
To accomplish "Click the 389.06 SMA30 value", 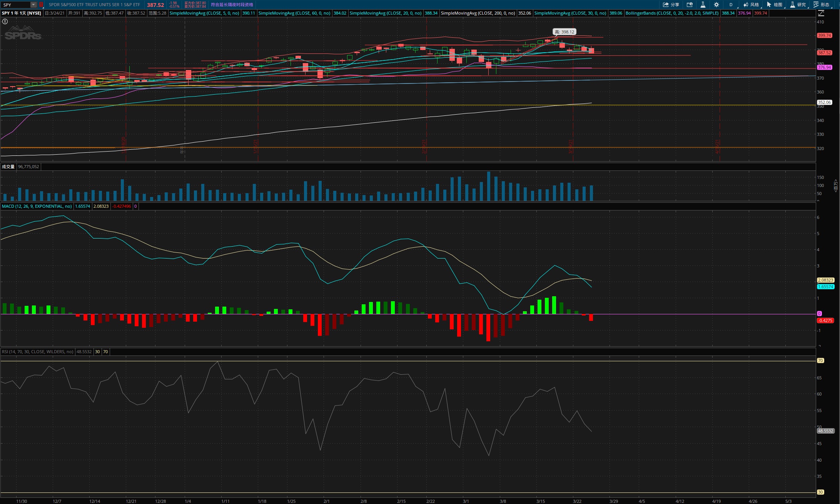I will [x=616, y=13].
